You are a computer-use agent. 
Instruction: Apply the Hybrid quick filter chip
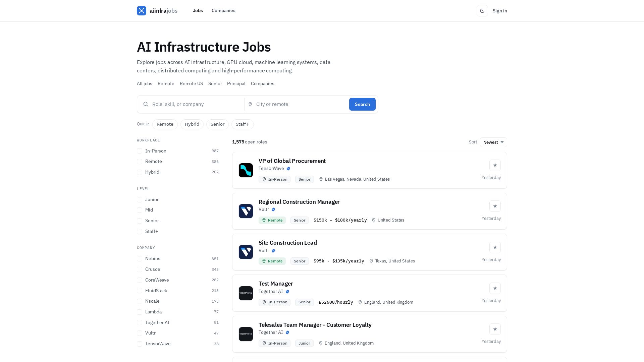(x=192, y=124)
